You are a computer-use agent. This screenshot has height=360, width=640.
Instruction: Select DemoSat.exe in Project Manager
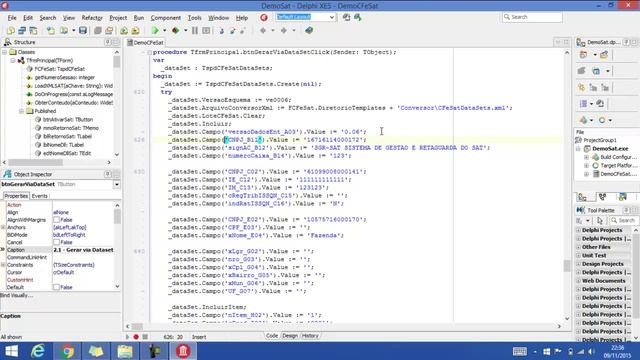pos(610,149)
